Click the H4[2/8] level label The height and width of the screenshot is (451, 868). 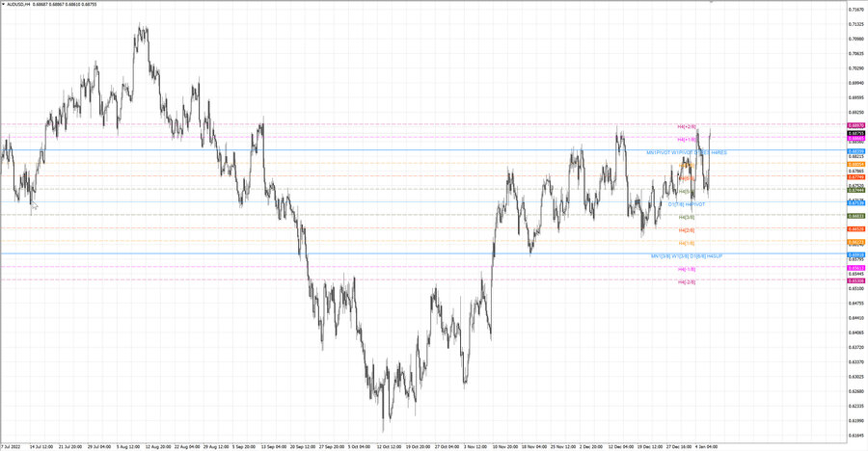(687, 230)
